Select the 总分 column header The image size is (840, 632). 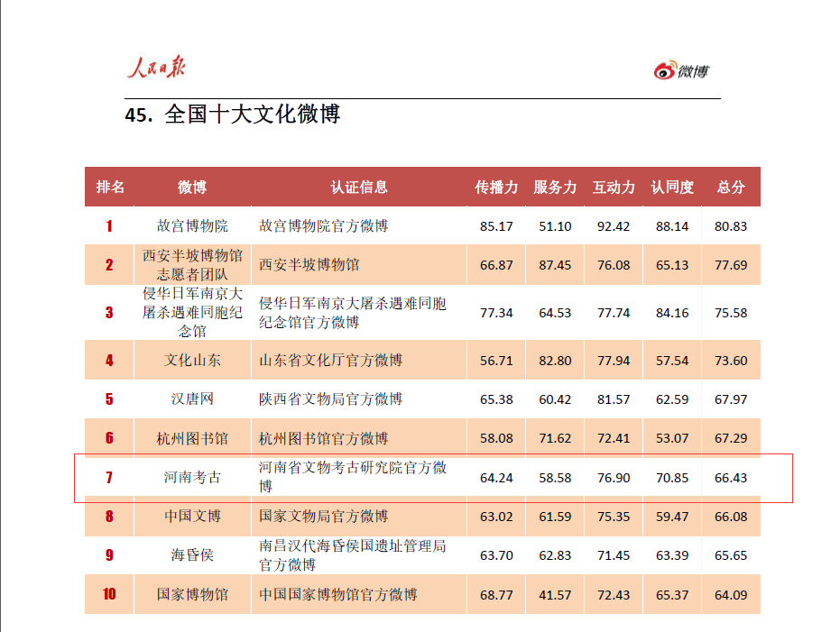pyautogui.click(x=731, y=188)
